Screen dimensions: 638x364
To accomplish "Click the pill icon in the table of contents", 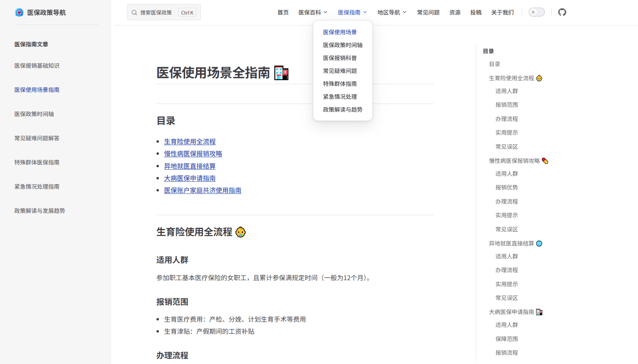I will (x=545, y=161).
